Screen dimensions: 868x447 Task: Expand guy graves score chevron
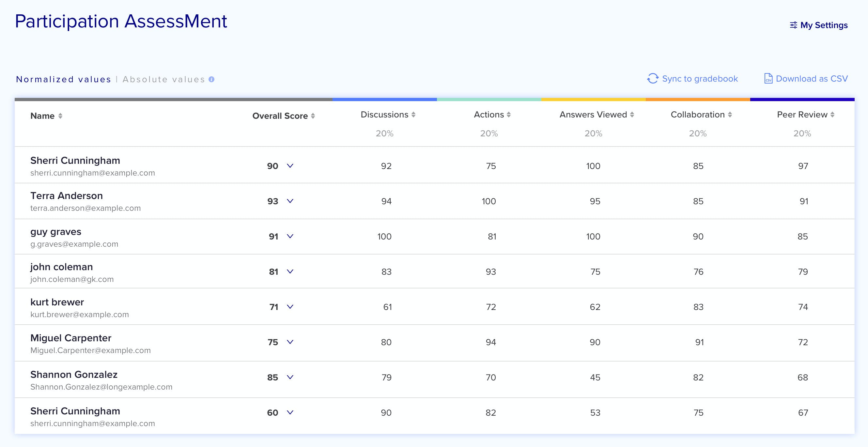[290, 236]
